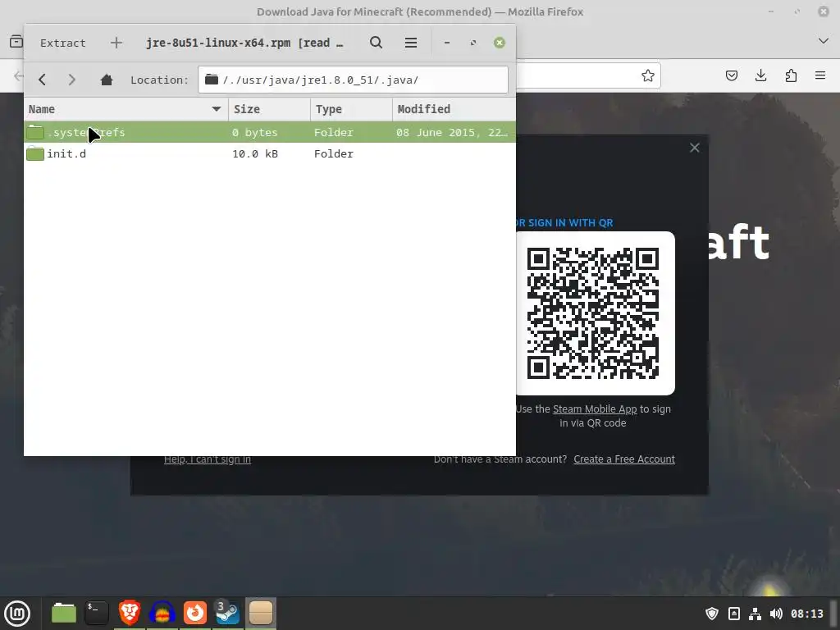Image resolution: width=840 pixels, height=630 pixels.
Task: Open the notes tray icon
Action: [734, 614]
